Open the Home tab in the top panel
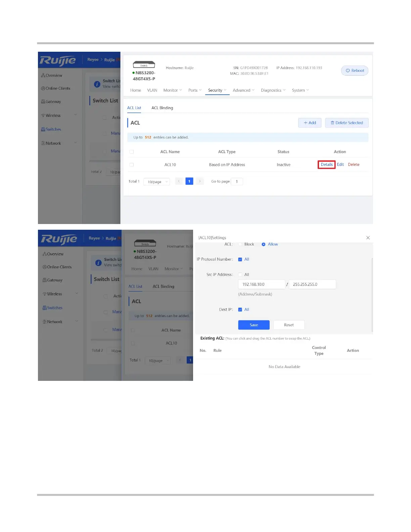Image resolution: width=411 pixels, height=532 pixels. pos(136,90)
